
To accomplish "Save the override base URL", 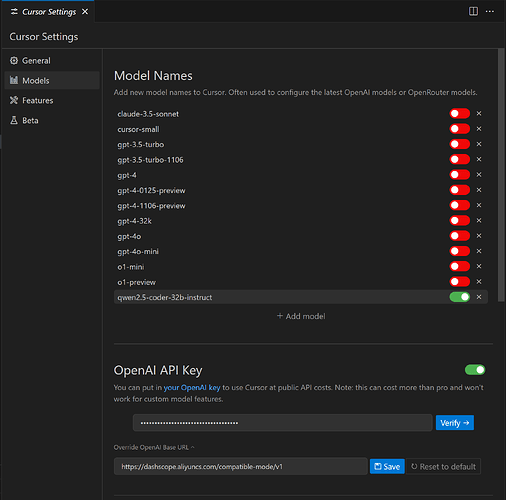I will point(387,467).
